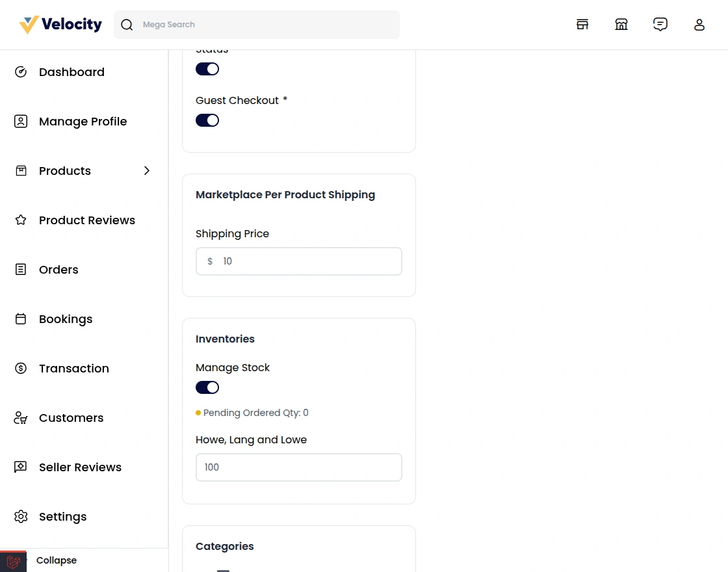Viewport: 728px width, 572px height.
Task: Select Customers in the sidebar
Action: [71, 417]
